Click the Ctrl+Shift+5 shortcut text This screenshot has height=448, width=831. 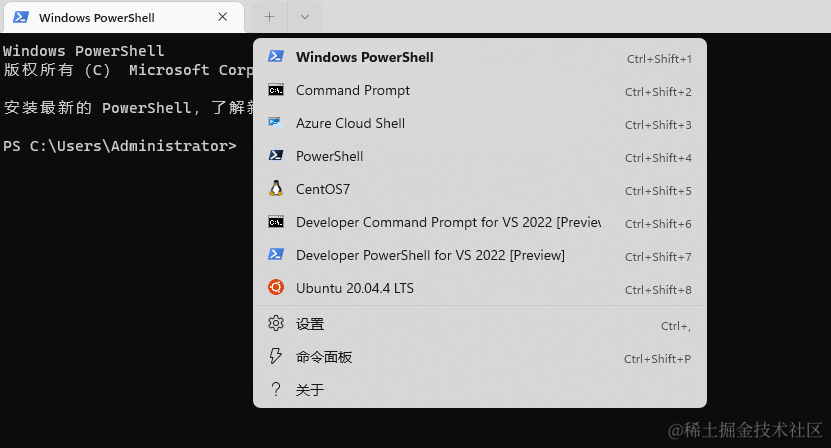pyautogui.click(x=658, y=191)
